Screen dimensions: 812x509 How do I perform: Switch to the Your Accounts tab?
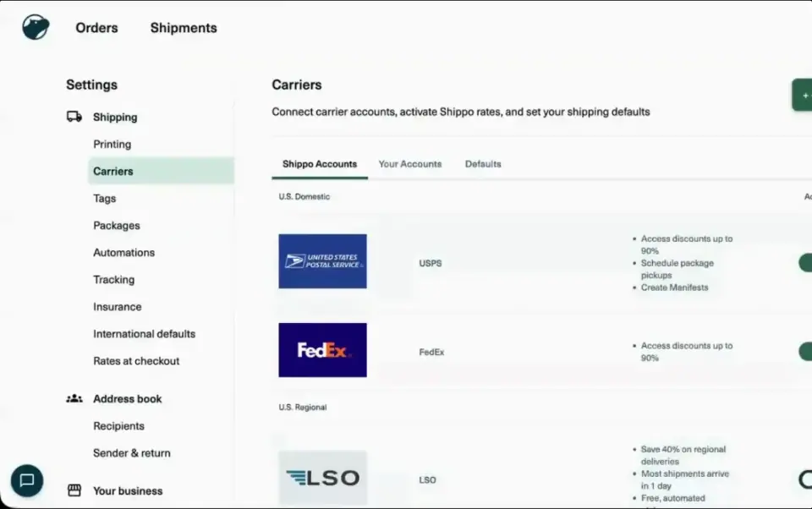pyautogui.click(x=409, y=164)
